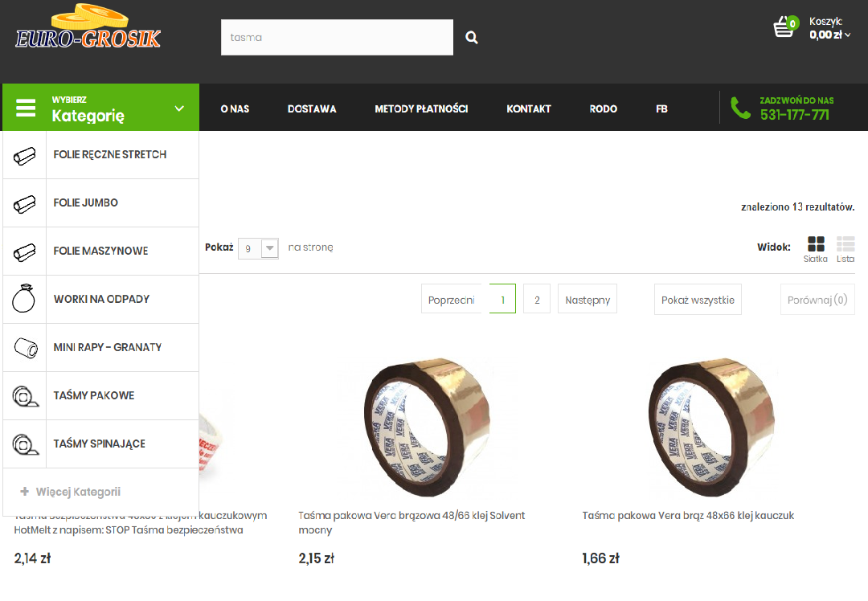The height and width of the screenshot is (601, 868).
Task: Click the Mini rapy roll icon
Action: coord(26,348)
